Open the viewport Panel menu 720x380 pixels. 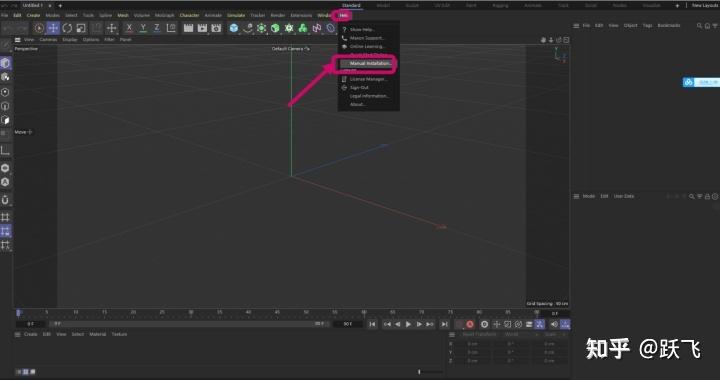pos(125,39)
